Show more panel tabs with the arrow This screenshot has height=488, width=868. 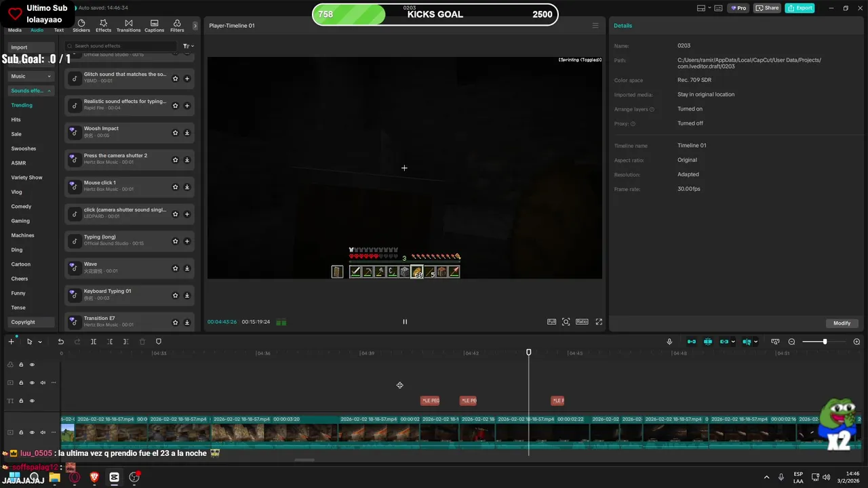tap(195, 26)
